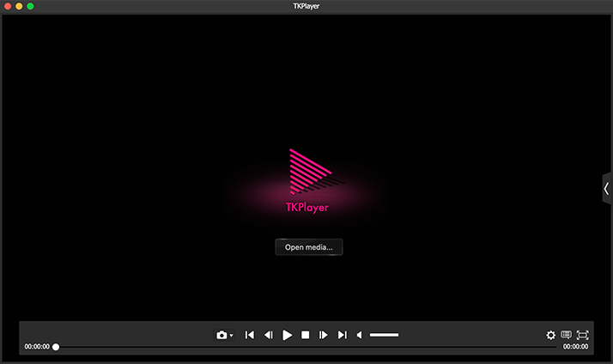This screenshot has height=364, width=613.
Task: Maximize the TKPlayer window with the green button
Action: coord(31,6)
